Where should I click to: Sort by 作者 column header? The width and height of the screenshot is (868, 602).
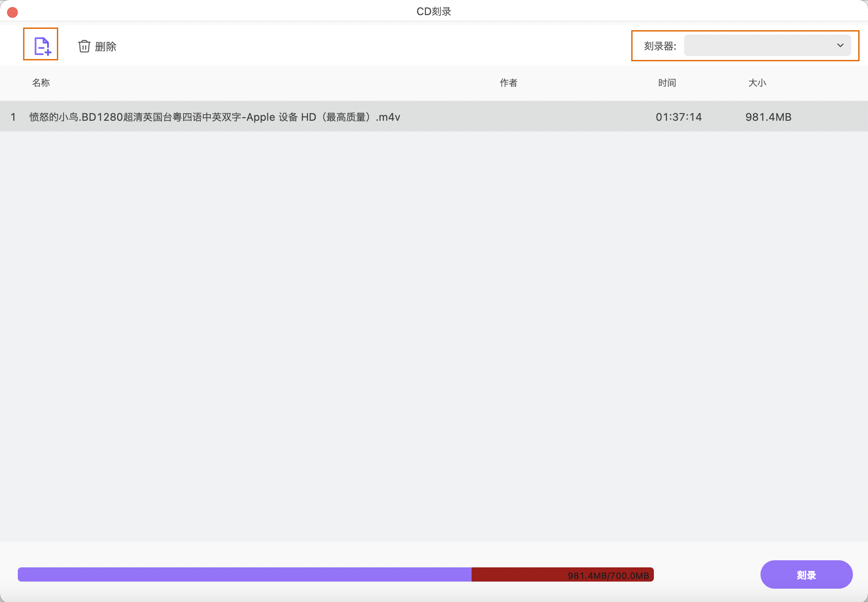tap(508, 83)
